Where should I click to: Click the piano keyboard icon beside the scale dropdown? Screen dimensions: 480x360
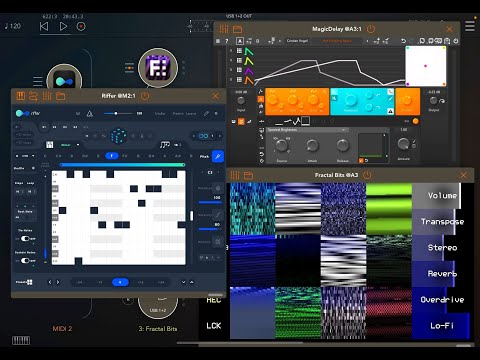[50, 145]
